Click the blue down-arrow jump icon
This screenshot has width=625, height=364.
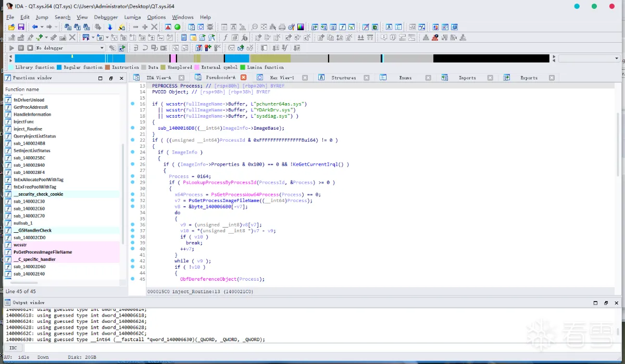coord(110,27)
